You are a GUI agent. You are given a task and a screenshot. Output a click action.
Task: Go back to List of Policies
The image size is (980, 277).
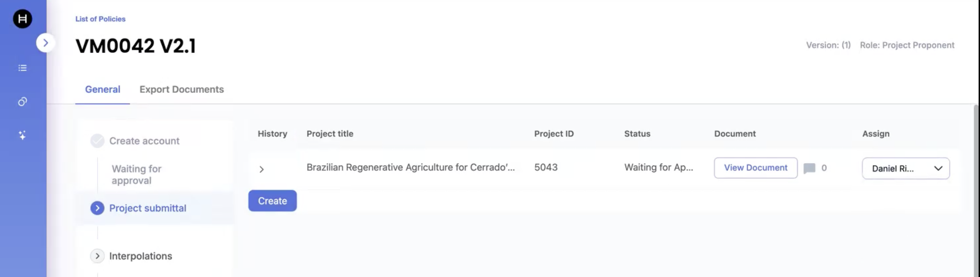[x=100, y=19]
